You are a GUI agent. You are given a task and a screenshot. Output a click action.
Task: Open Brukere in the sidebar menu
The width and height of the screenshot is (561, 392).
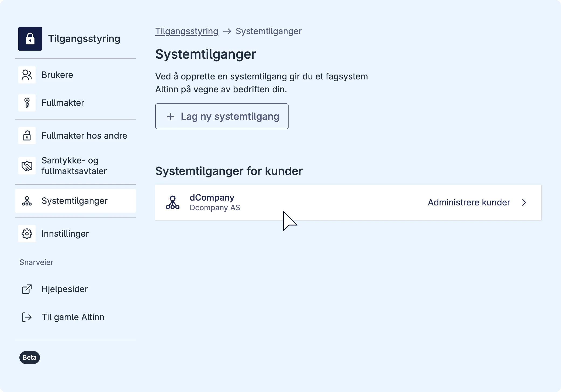click(57, 75)
